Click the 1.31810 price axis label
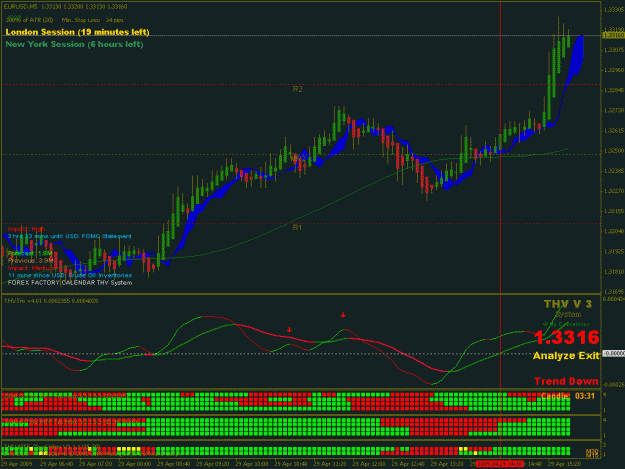This screenshot has width=625, height=469. pyautogui.click(x=614, y=272)
